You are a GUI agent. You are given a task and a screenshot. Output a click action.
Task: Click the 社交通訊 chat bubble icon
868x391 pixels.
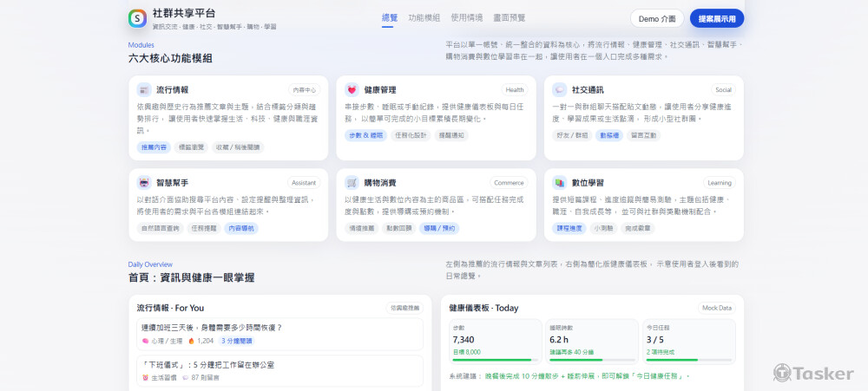tap(560, 89)
